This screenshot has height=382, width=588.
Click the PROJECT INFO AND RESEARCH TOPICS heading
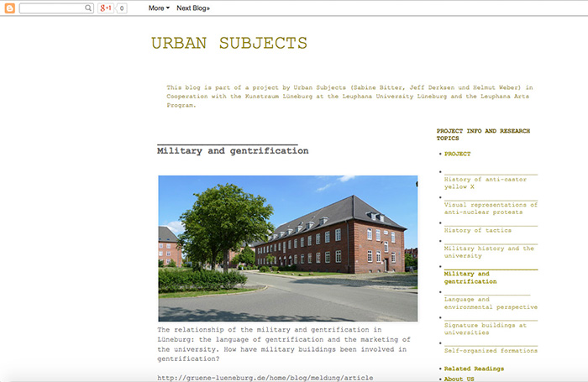[483, 134]
